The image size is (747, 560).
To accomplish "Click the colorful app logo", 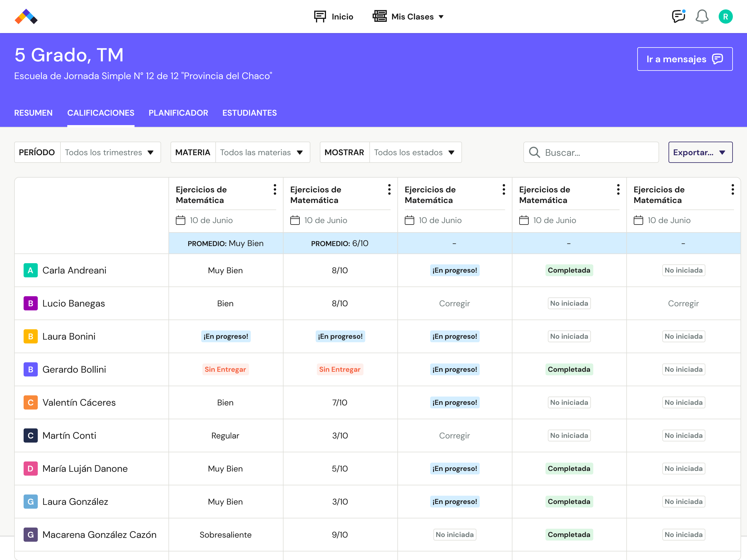I will coord(26,17).
